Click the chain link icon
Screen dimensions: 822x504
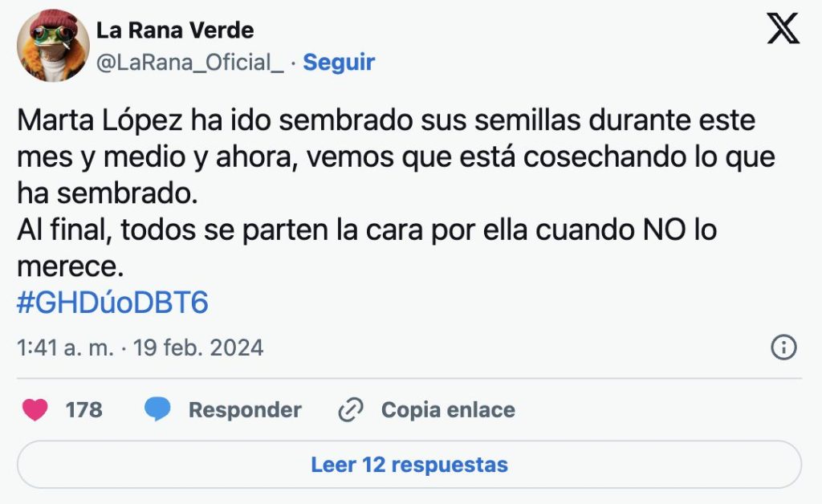pos(351,410)
